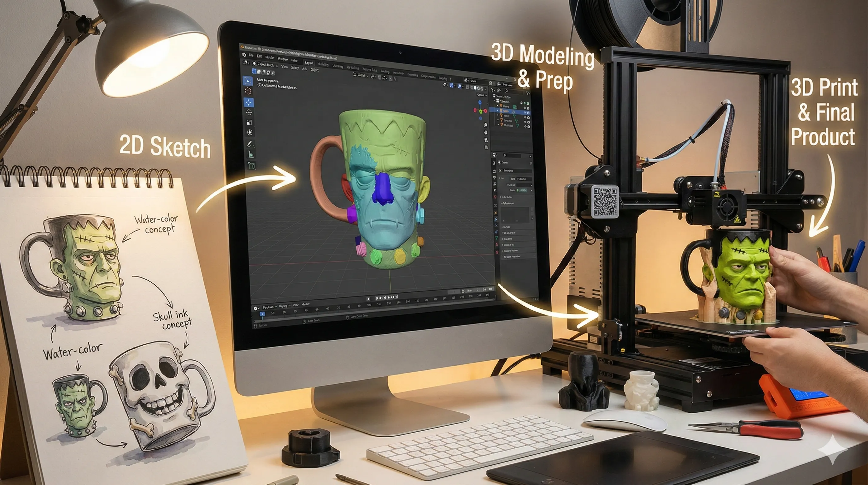Screen dimensions: 868x485
Task: Click the Select Box tool icon
Action: [x=248, y=81]
